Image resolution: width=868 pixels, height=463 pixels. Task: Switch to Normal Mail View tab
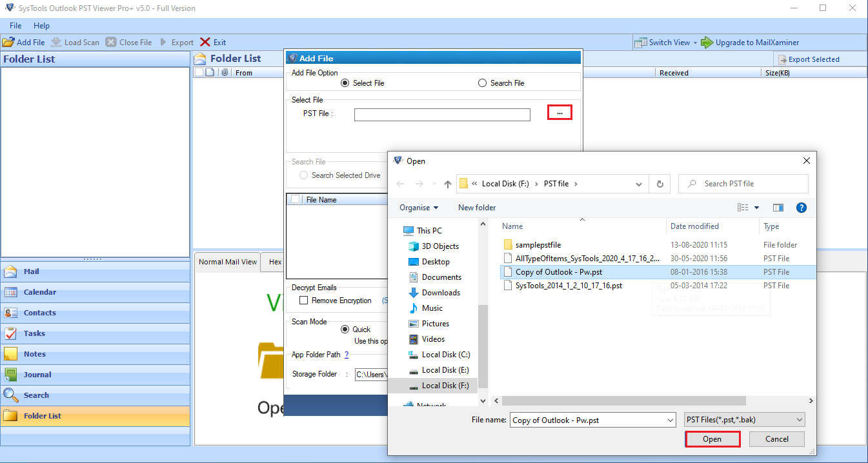pos(228,262)
